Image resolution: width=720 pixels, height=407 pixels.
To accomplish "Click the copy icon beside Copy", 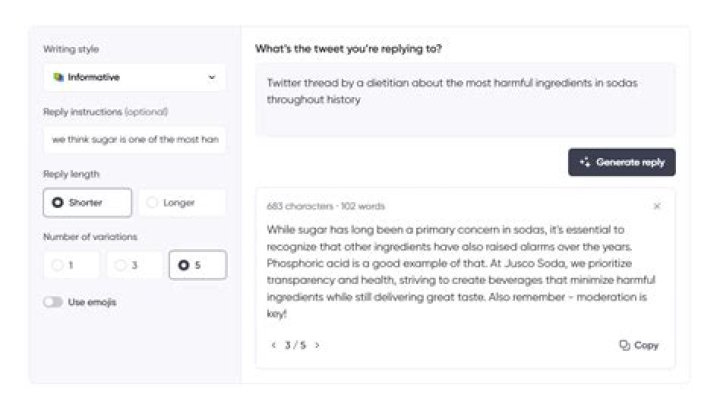I will tap(624, 345).
